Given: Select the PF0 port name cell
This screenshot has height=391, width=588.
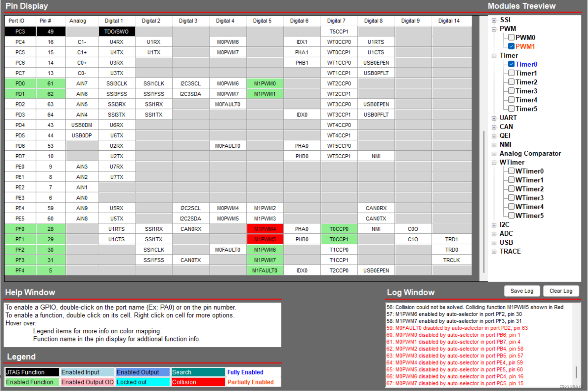Looking at the screenshot, I should pos(20,229).
